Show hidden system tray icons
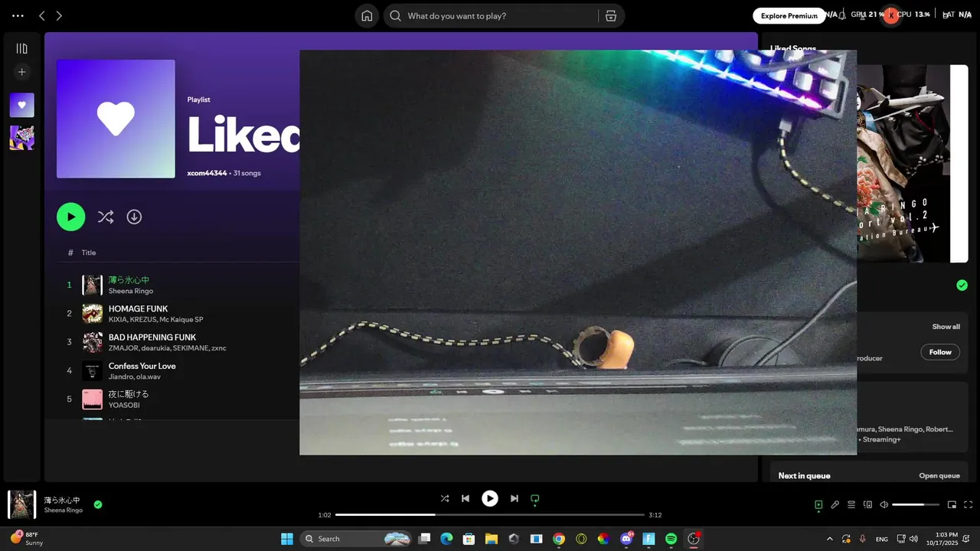980x551 pixels. 830,539
